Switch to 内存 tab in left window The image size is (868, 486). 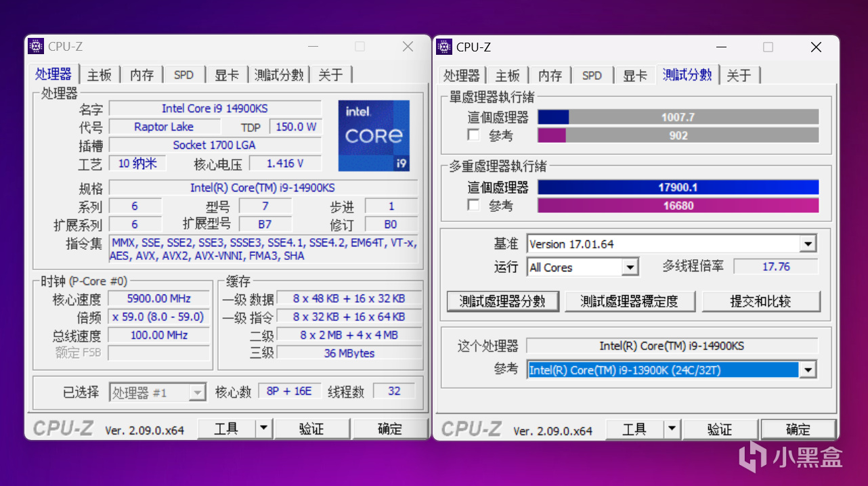pos(142,75)
